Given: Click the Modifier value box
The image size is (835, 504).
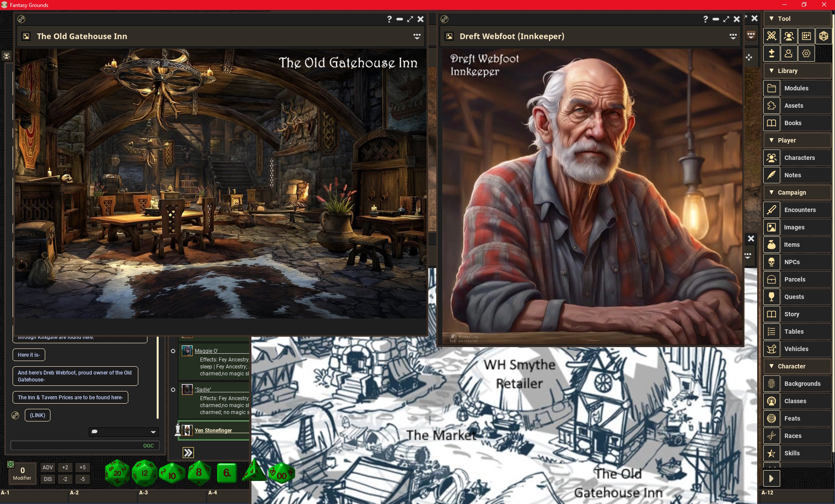Looking at the screenshot, I should [x=22, y=473].
